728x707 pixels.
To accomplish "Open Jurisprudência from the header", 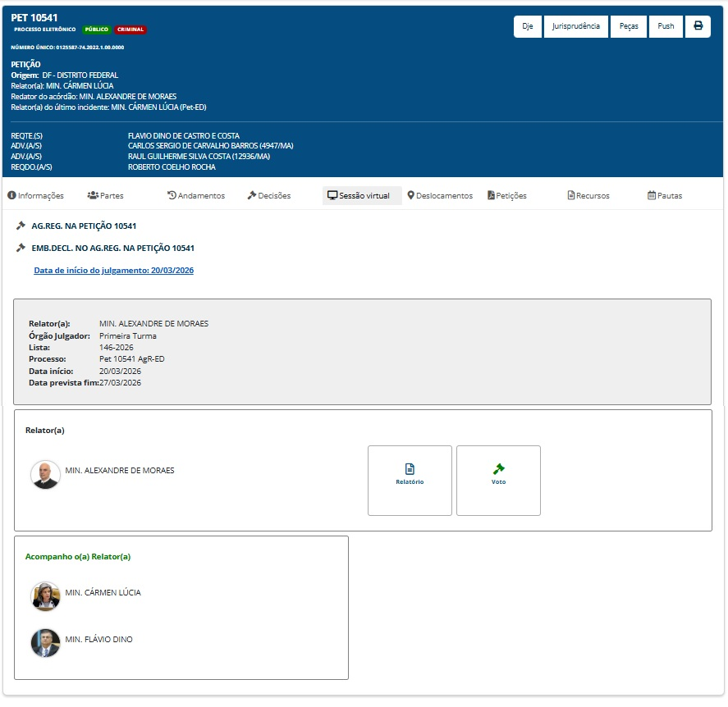I will (x=575, y=26).
